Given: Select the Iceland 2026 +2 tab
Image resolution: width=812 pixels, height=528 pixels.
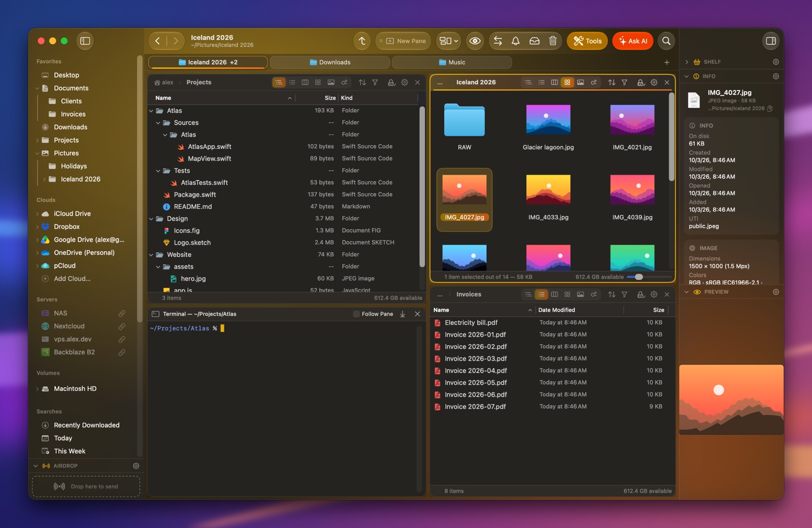Looking at the screenshot, I should point(208,62).
